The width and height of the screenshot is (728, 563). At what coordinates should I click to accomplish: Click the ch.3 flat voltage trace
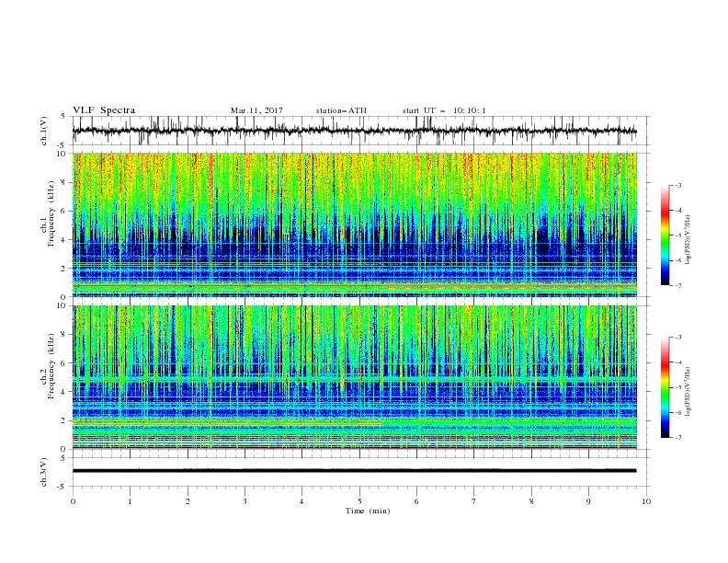coord(355,471)
